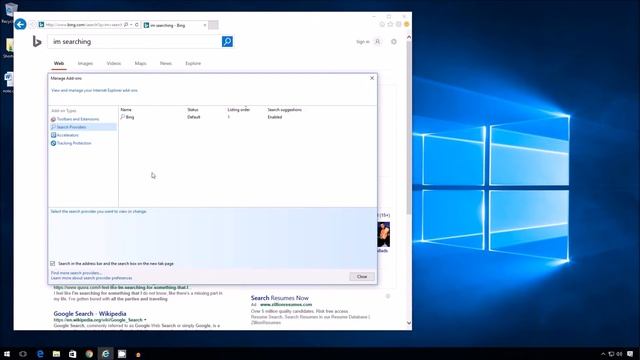This screenshot has width=640, height=360.
Task: Click the Bing URL in the address bar
Action: (x=84, y=25)
